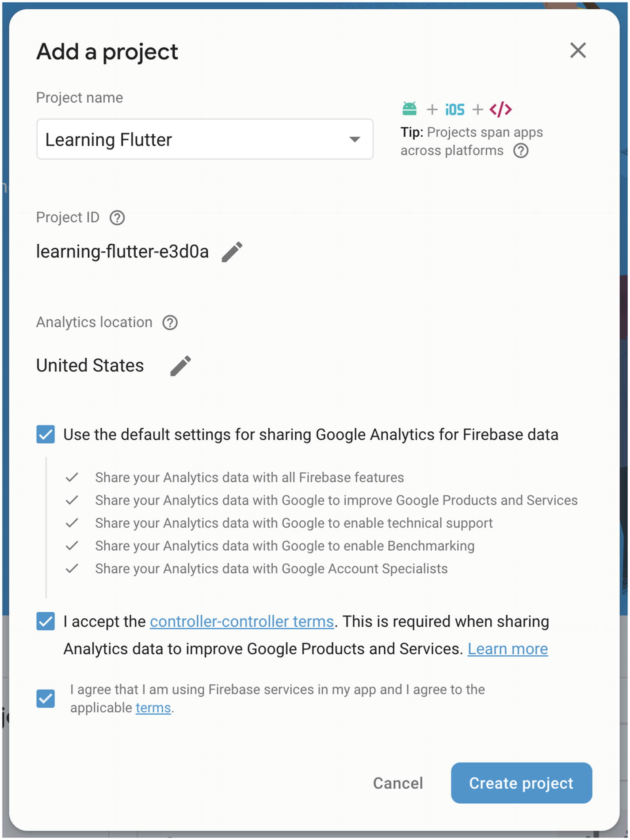Edit the Project ID with pencil icon
The height and width of the screenshot is (840, 630).
click(x=232, y=252)
